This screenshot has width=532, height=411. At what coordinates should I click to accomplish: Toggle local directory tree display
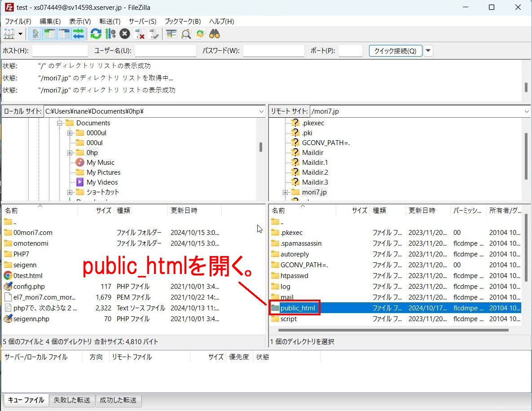[x=49, y=34]
